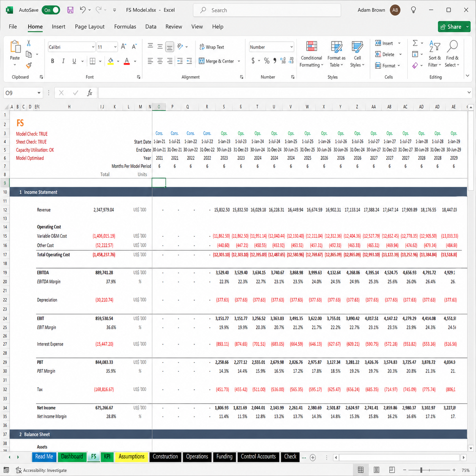Adjust the zoom slider handle
This screenshot has height=476, width=476.
pos(421,470)
